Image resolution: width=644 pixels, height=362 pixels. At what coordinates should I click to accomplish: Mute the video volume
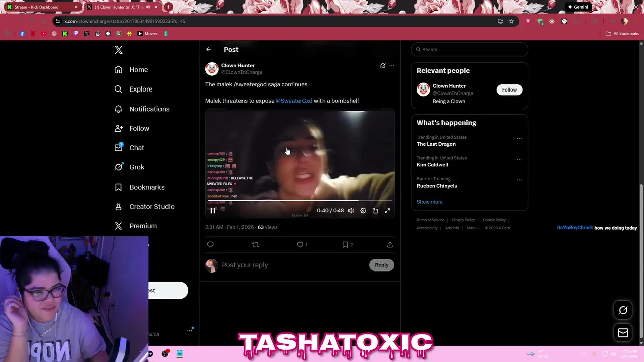click(351, 211)
